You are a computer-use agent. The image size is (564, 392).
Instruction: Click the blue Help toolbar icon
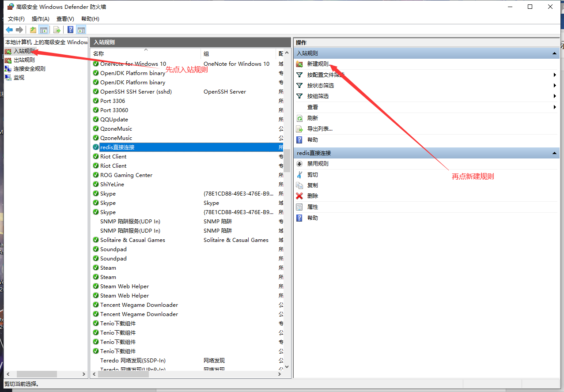click(70, 30)
